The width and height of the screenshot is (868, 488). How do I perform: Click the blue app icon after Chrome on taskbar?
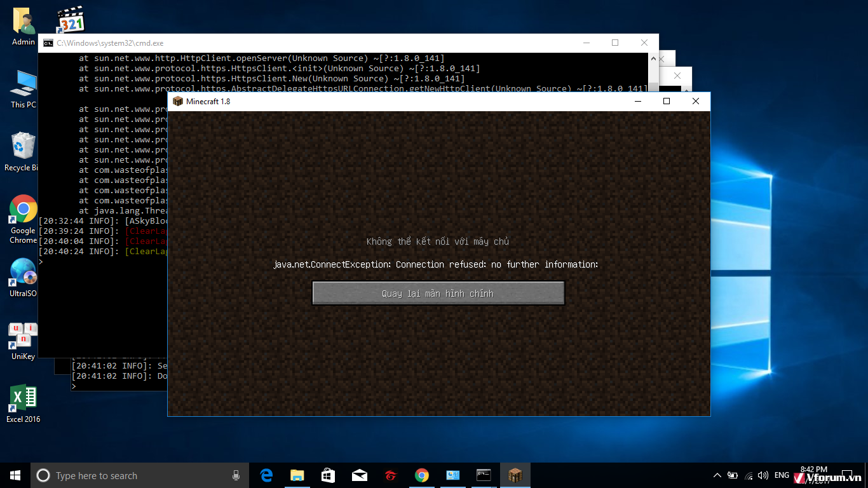(452, 475)
